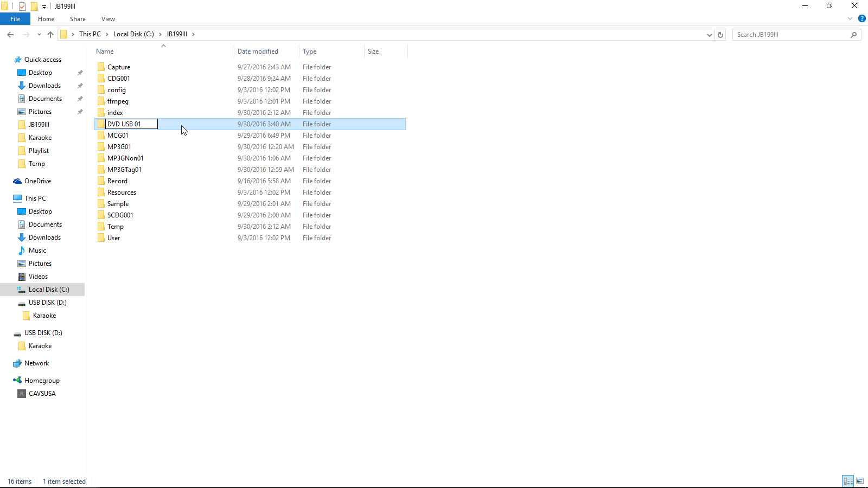Screen dimensions: 868x488
Task: Refresh the JB199III folder view
Action: click(x=720, y=35)
